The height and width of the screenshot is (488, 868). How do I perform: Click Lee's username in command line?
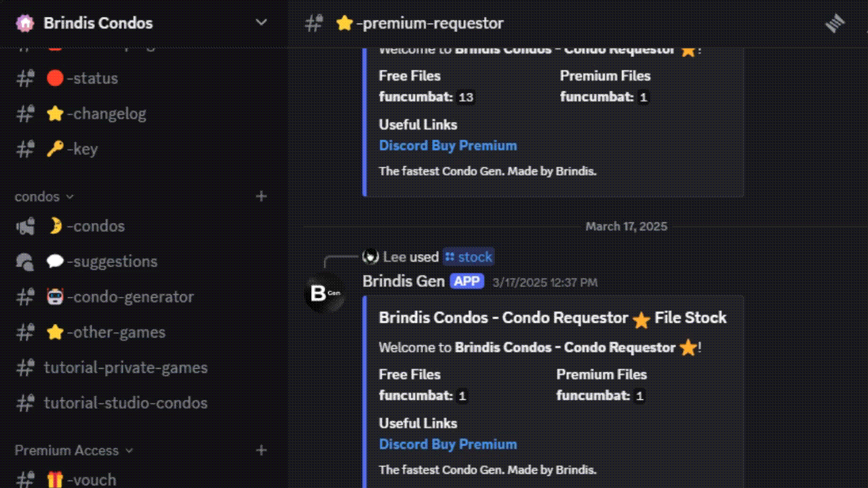395,257
